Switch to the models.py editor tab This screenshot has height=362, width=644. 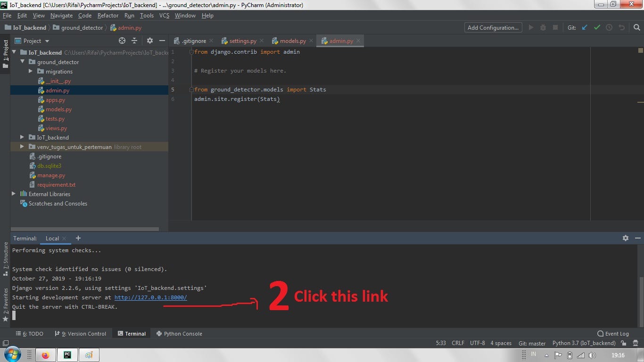(292, 41)
